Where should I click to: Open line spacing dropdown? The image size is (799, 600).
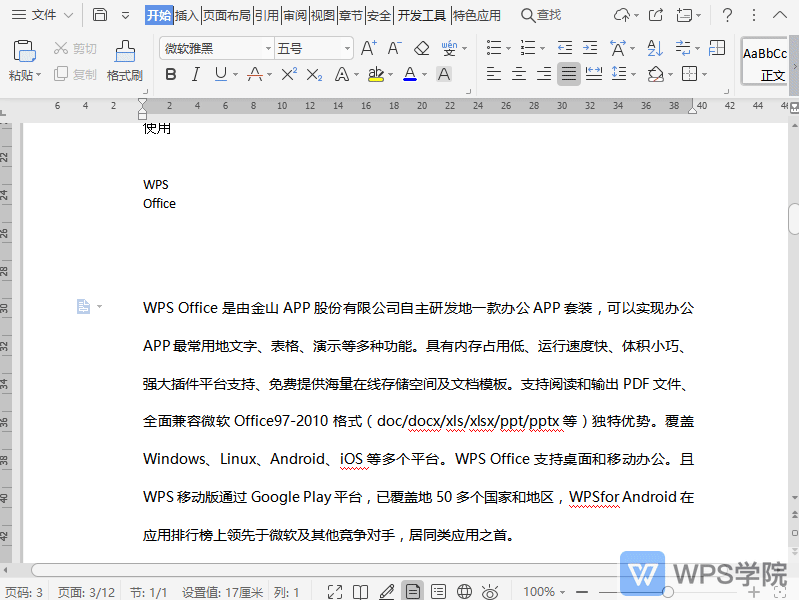click(x=633, y=74)
